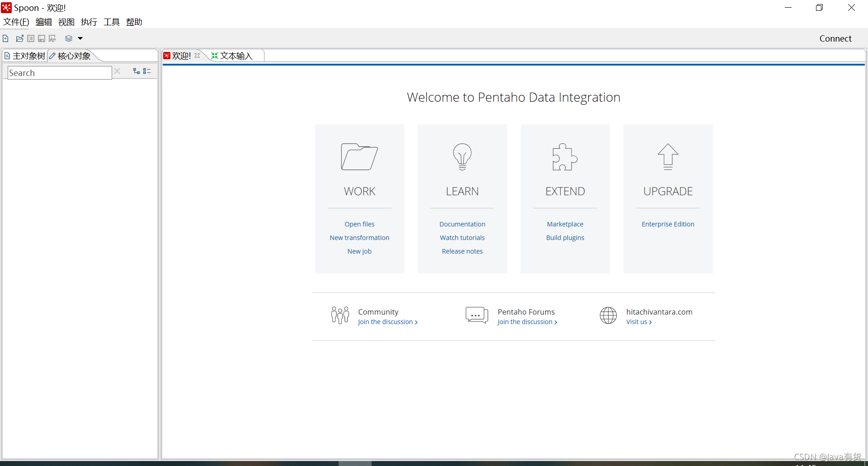Click the WORK folder icon
The height and width of the screenshot is (466, 868).
(x=359, y=157)
